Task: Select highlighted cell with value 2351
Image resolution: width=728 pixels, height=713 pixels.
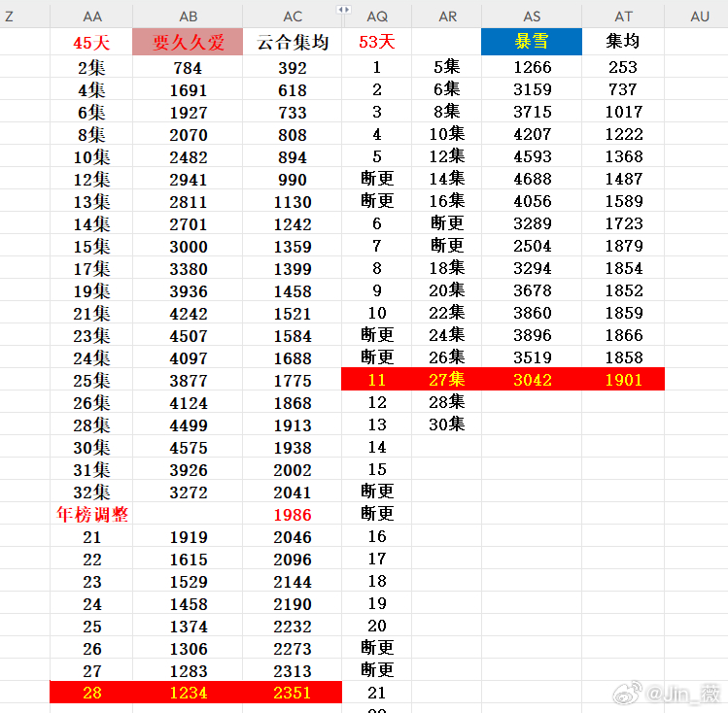Action: click(292, 693)
